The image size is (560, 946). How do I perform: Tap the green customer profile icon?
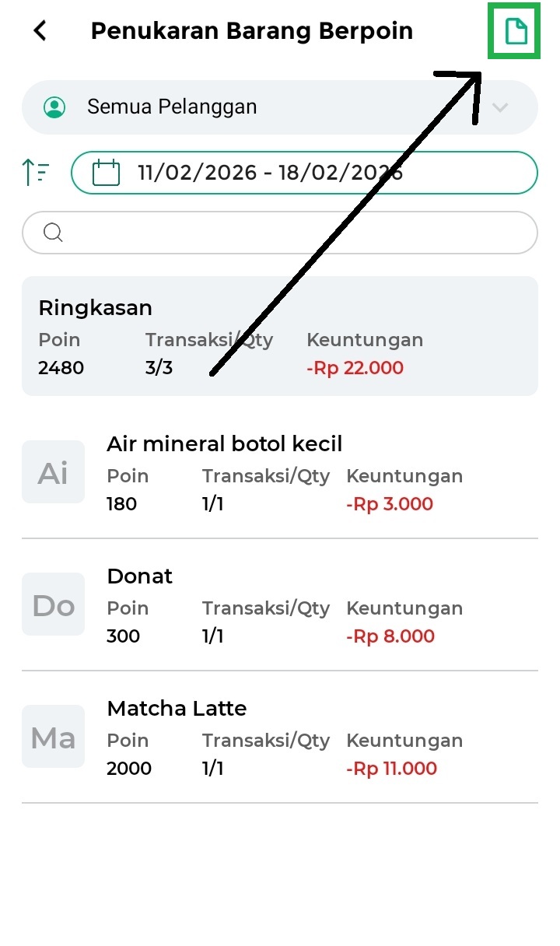click(54, 107)
